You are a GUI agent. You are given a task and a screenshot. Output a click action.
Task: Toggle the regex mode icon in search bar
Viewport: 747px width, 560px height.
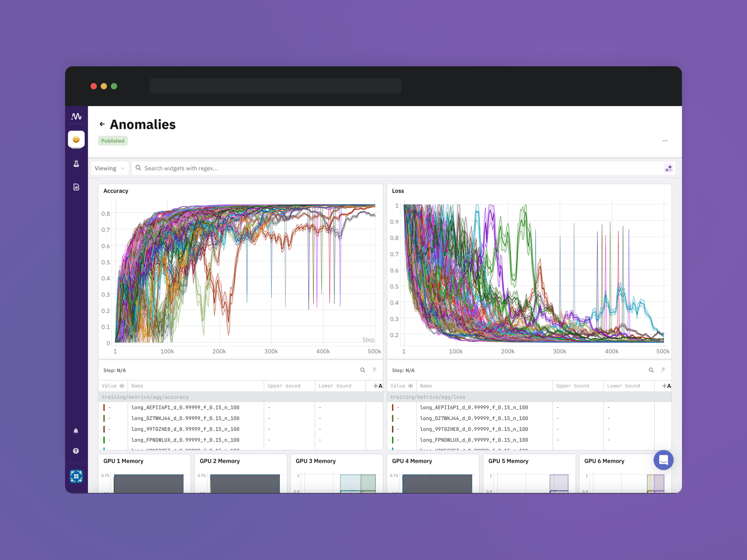[x=668, y=168]
